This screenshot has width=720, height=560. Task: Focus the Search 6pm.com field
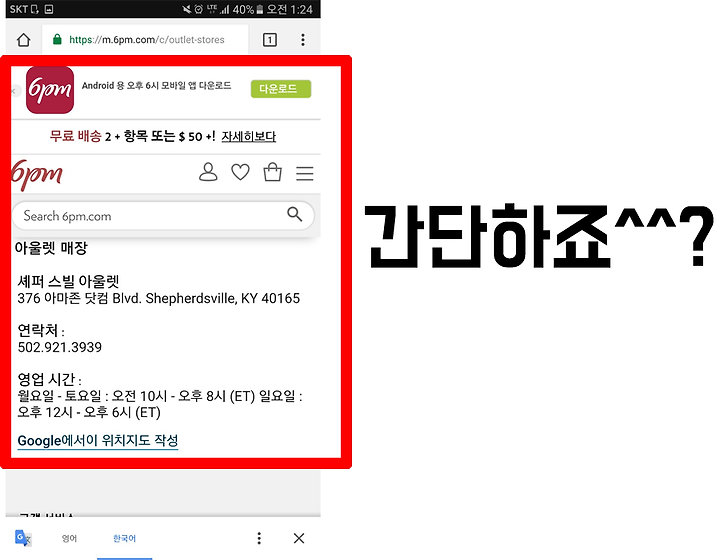[x=163, y=216]
